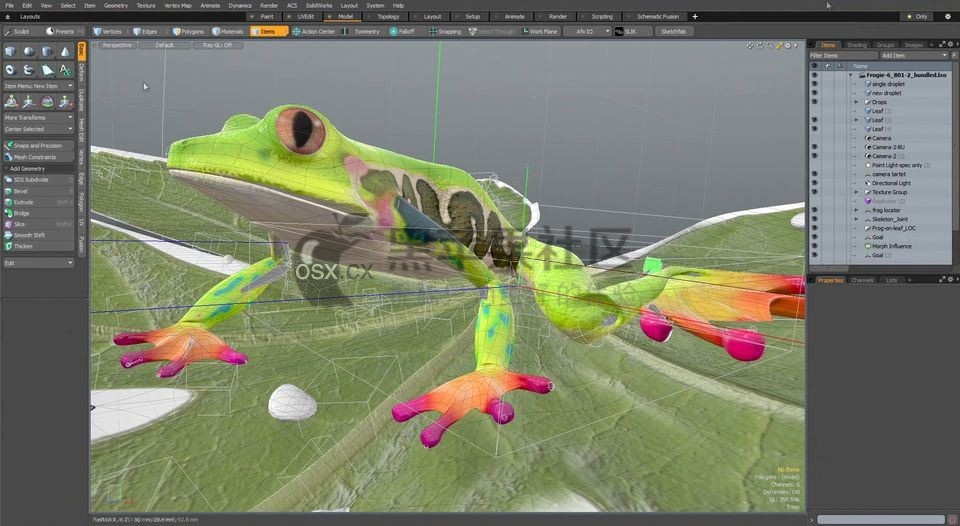Image resolution: width=960 pixels, height=526 pixels.
Task: Open Mesh Constraints options
Action: coord(38,157)
